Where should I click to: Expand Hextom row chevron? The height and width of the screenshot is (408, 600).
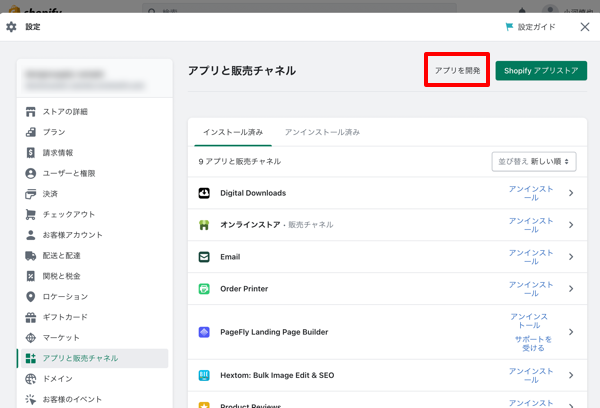[571, 375]
